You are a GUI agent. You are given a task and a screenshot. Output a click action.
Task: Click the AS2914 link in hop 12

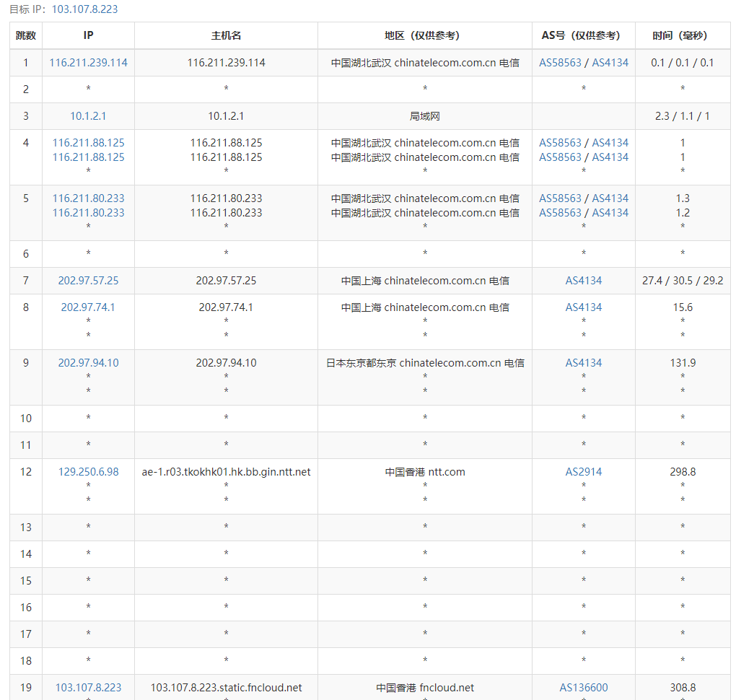tap(584, 471)
